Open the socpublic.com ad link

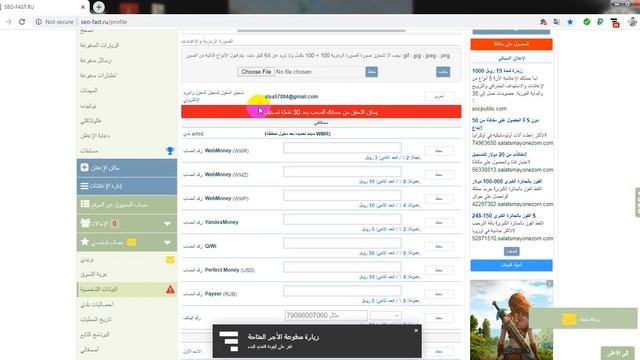click(489, 109)
